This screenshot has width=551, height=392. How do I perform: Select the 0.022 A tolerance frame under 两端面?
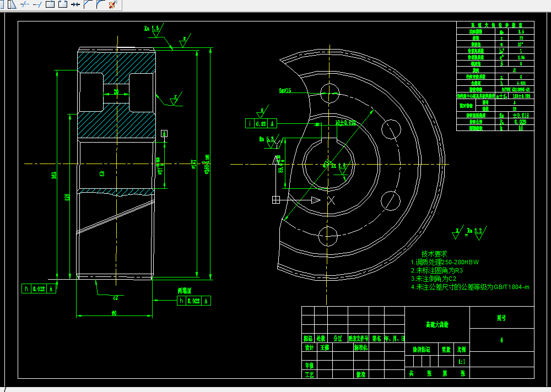click(193, 301)
